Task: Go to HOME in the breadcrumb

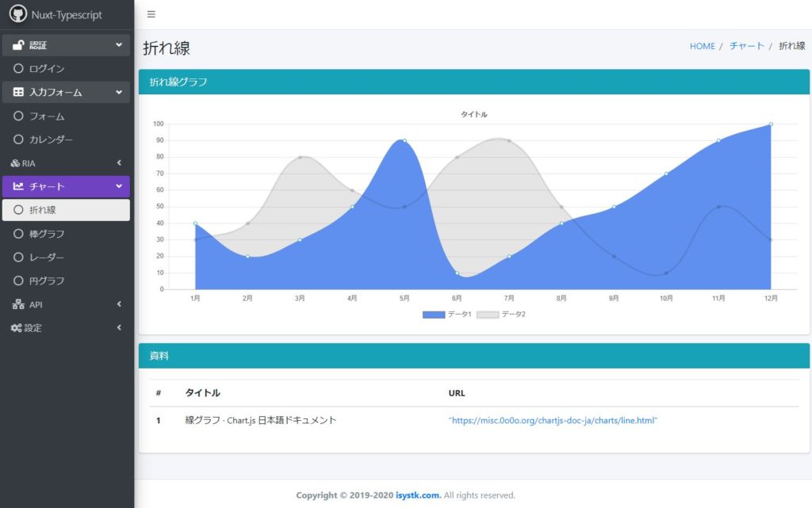Action: [x=703, y=46]
